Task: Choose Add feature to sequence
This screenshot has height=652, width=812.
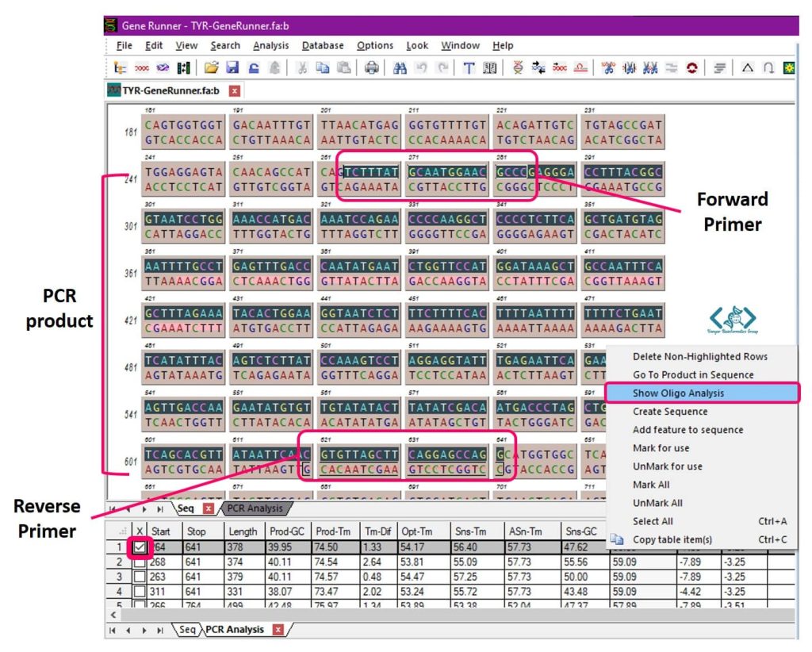Action: pyautogui.click(x=702, y=430)
